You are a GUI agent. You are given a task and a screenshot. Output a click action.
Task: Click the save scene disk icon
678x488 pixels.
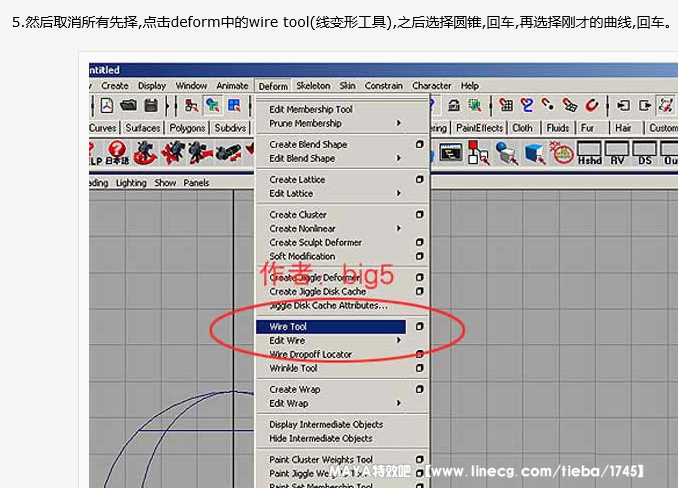(x=151, y=105)
